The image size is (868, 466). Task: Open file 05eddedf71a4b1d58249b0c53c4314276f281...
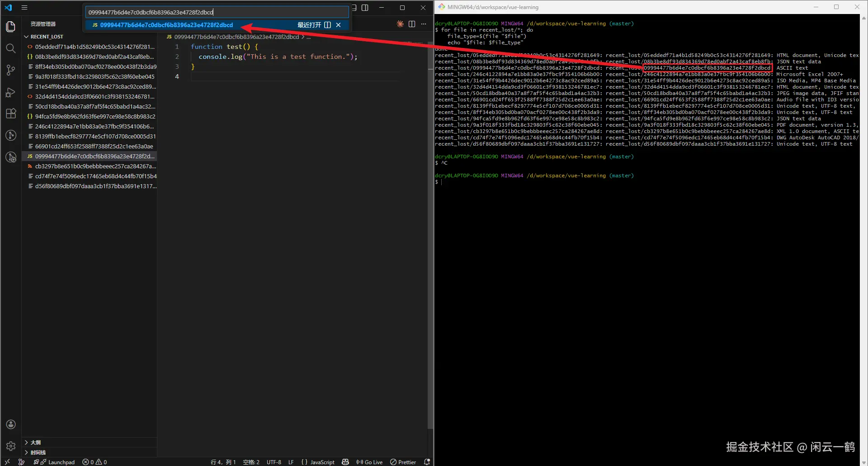[90, 47]
